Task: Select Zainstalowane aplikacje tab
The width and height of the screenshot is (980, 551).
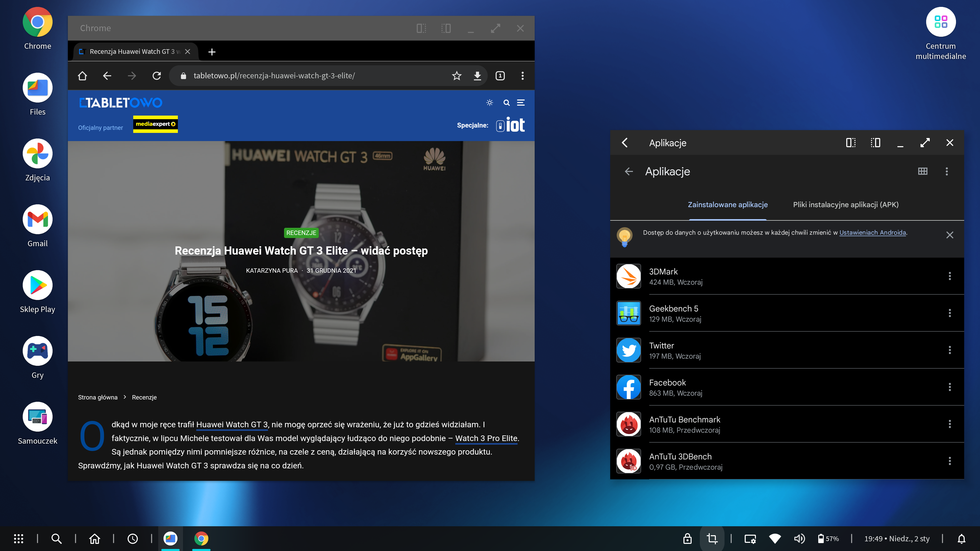Action: (x=727, y=205)
